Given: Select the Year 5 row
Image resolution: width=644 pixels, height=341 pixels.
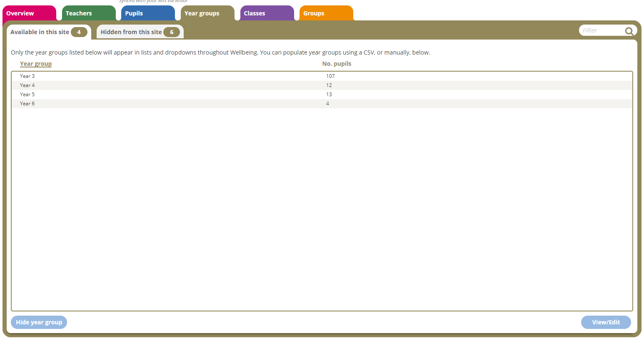Looking at the screenshot, I should click(x=167, y=94).
